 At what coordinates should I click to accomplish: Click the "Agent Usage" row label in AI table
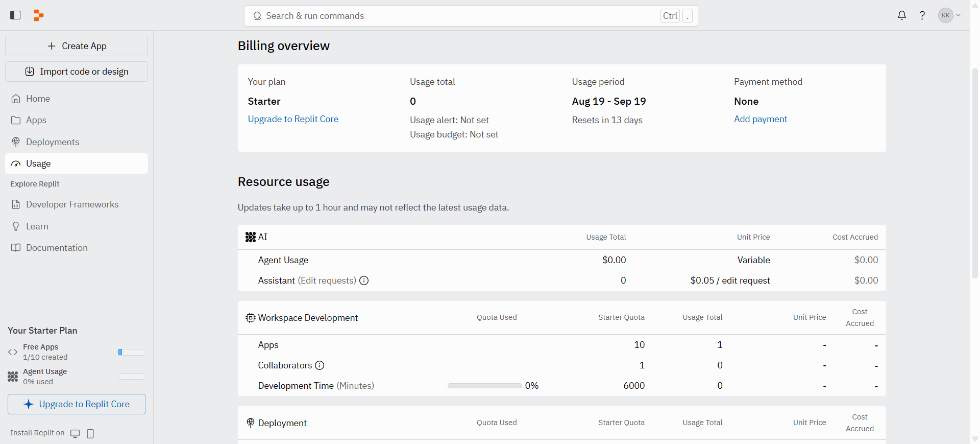283,260
